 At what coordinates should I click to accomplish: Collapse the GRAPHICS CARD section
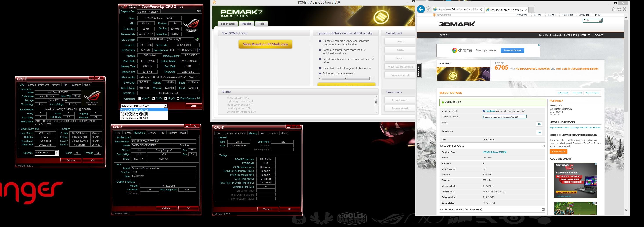[x=543, y=146]
